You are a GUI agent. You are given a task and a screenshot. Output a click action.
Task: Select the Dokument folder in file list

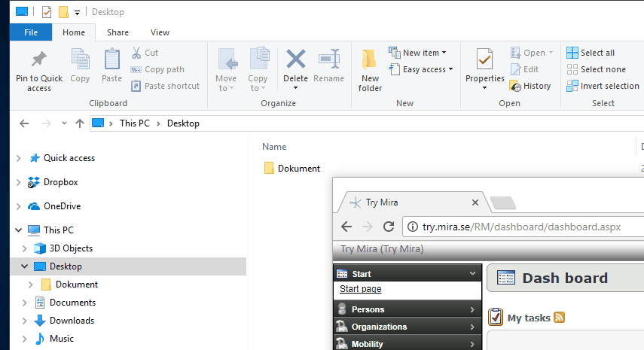pyautogui.click(x=292, y=169)
